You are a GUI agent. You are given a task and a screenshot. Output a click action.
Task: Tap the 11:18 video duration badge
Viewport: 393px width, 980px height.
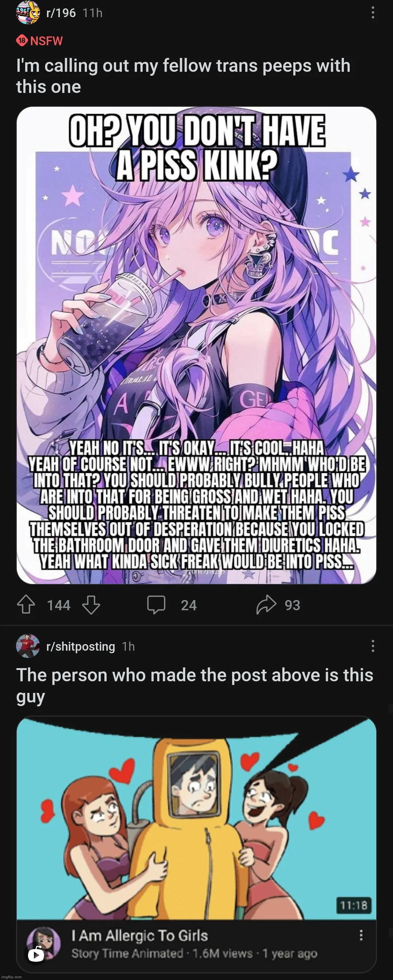coord(353,905)
